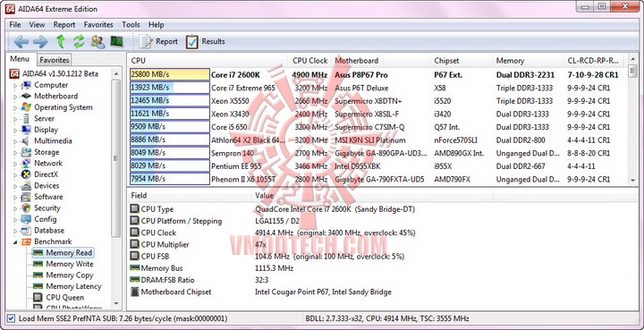
Task: Open the File menu
Action: coord(15,25)
